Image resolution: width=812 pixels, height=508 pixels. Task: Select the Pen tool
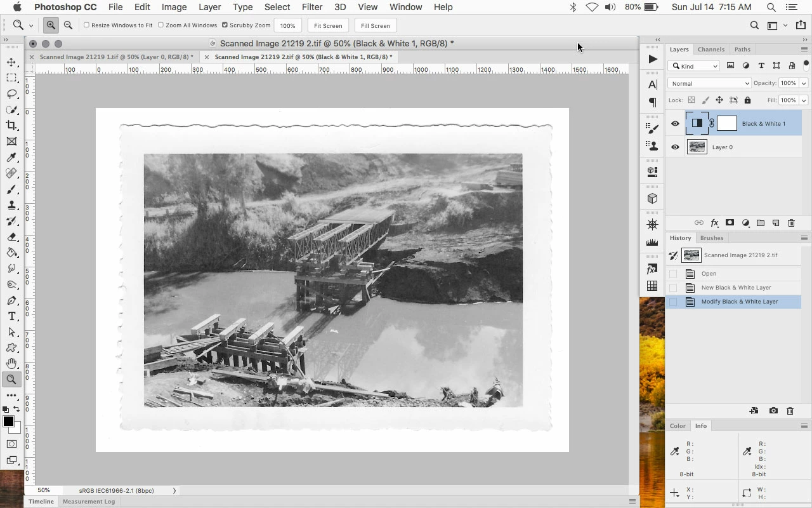[x=11, y=300]
